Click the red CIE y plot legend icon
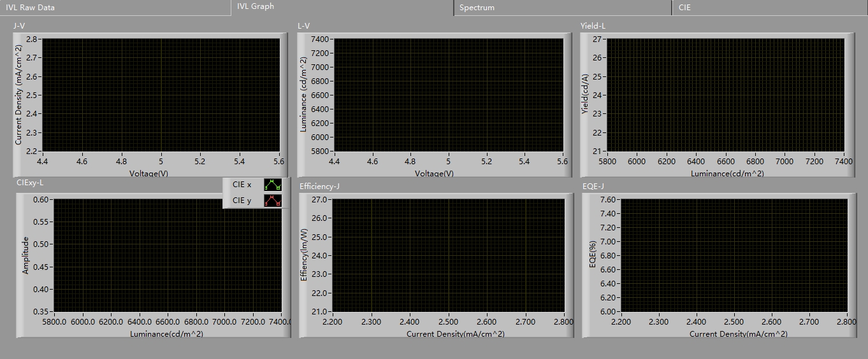The image size is (868, 359). point(273,201)
